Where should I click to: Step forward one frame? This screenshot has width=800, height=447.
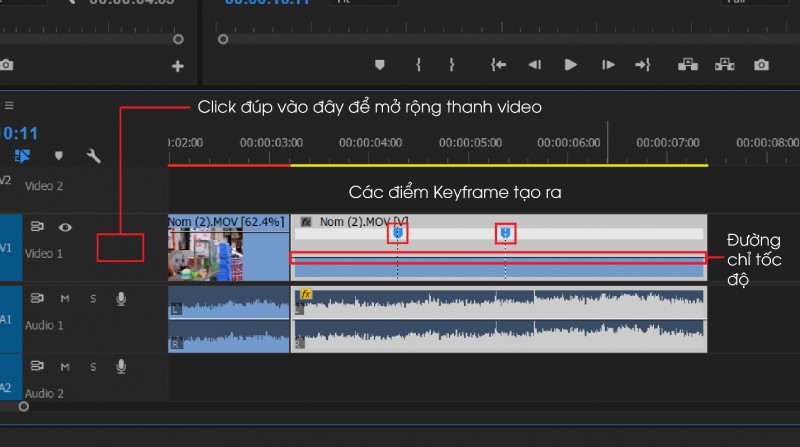pyautogui.click(x=608, y=65)
